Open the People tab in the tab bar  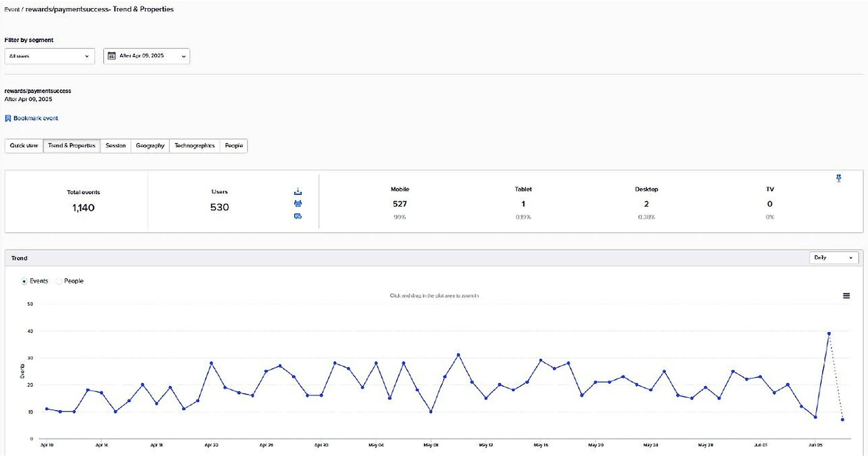pyautogui.click(x=234, y=146)
